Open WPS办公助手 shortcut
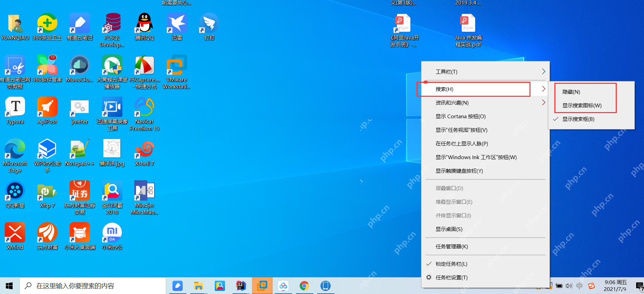Image resolution: width=644 pixels, height=294 pixels. coord(47,149)
